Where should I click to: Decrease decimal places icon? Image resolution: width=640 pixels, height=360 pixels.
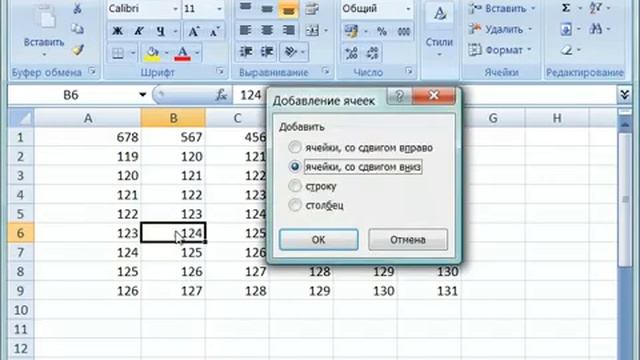click(373, 53)
